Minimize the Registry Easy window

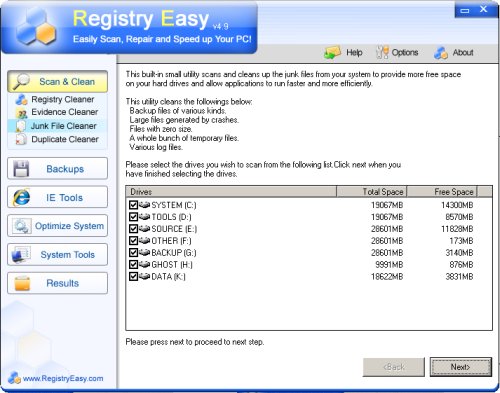point(465,11)
